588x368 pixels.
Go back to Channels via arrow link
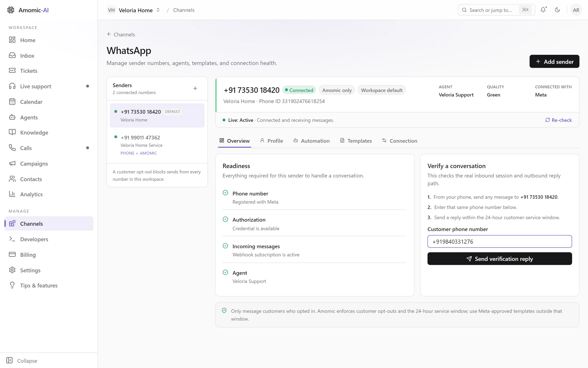click(x=121, y=34)
